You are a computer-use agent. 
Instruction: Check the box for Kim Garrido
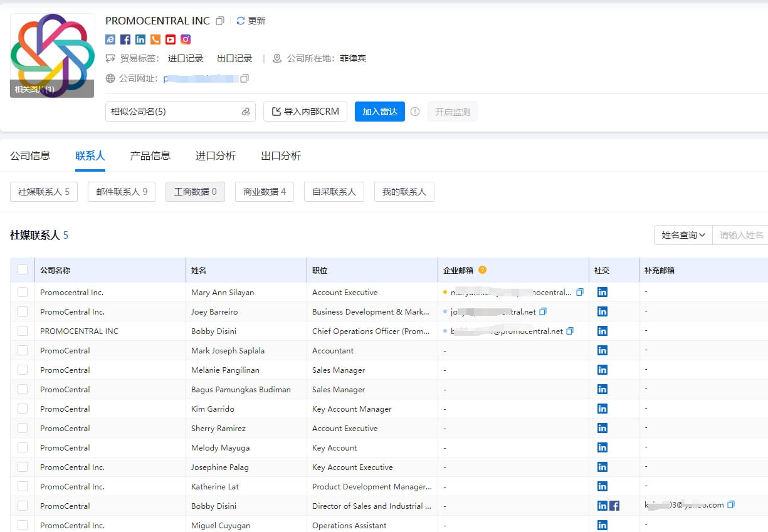(23, 409)
